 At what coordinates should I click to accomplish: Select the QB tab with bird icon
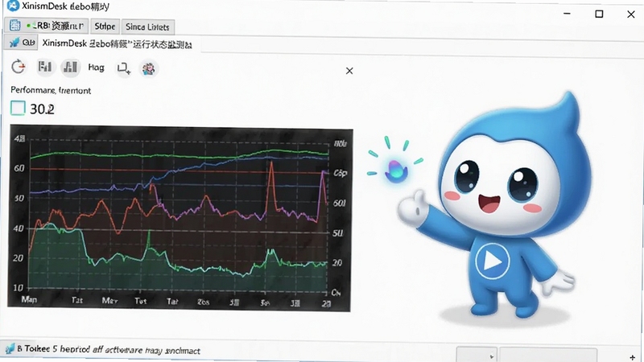pos(21,43)
